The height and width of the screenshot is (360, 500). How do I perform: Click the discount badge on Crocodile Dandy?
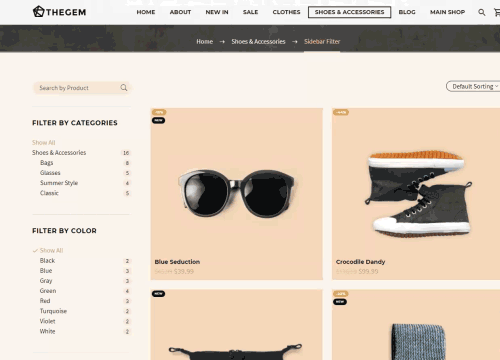[x=341, y=112]
